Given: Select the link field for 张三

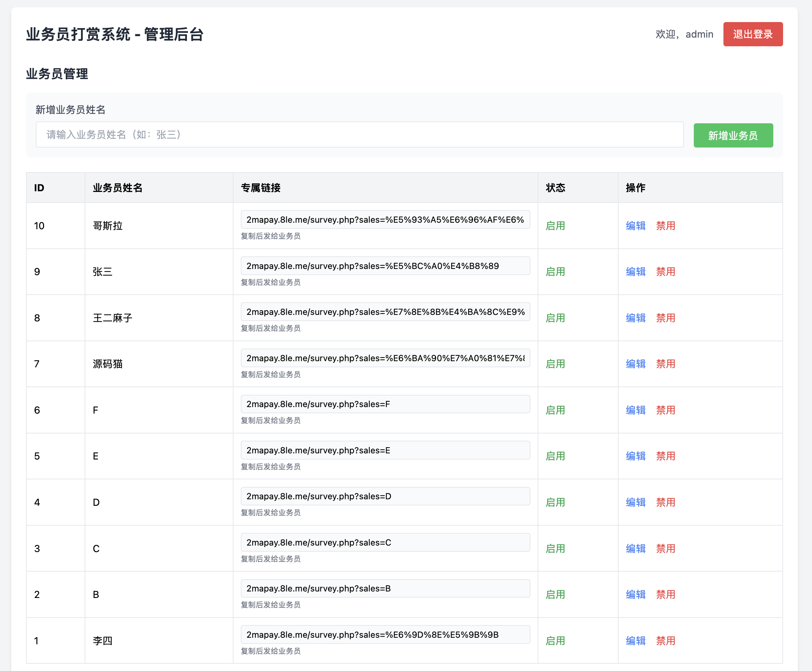Looking at the screenshot, I should pos(385,265).
